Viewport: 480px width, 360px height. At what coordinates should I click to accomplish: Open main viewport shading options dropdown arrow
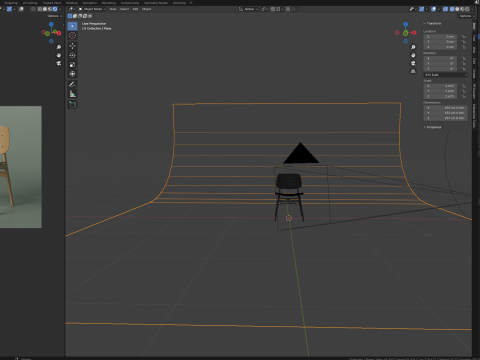click(472, 9)
